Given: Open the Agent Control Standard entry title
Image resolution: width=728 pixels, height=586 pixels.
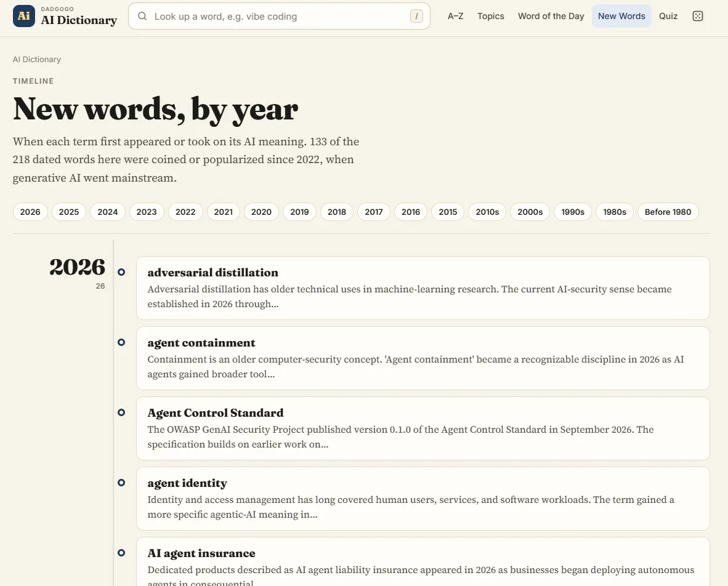Looking at the screenshot, I should [216, 412].
